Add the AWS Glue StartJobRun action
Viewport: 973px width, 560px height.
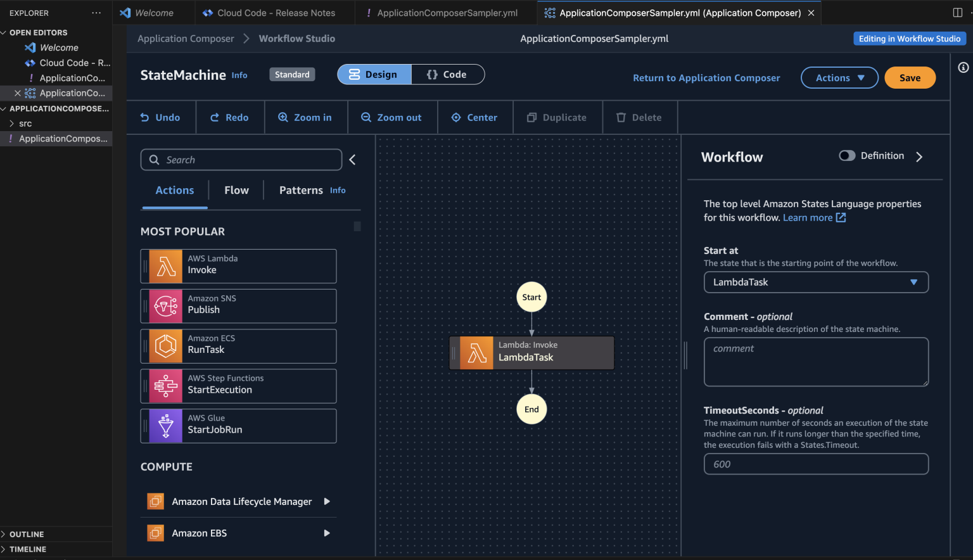tap(238, 425)
